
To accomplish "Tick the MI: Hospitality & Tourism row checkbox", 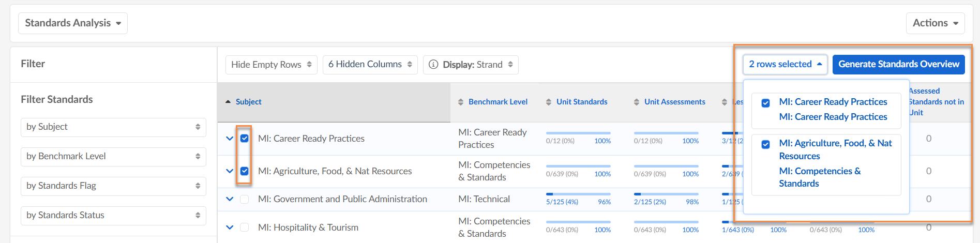I will [x=245, y=227].
